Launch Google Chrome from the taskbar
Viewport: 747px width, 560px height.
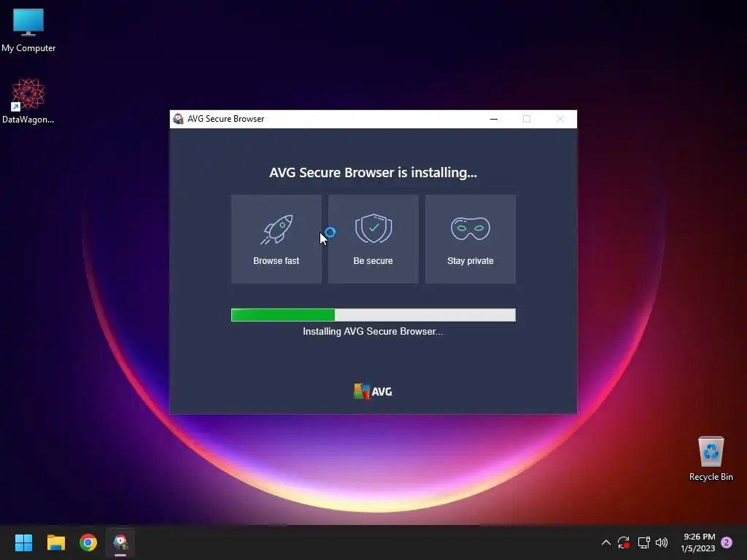pos(88,542)
